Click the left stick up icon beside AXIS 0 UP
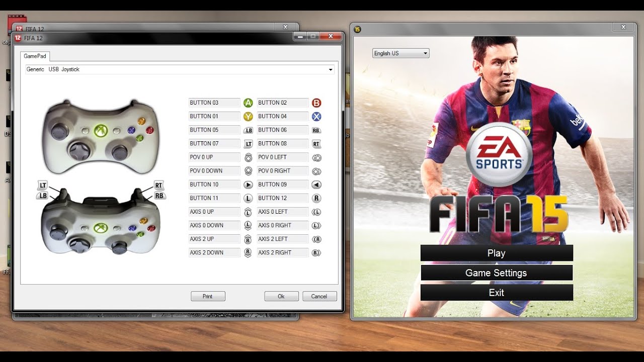Viewport: 644px width, 362px height. 248,212
